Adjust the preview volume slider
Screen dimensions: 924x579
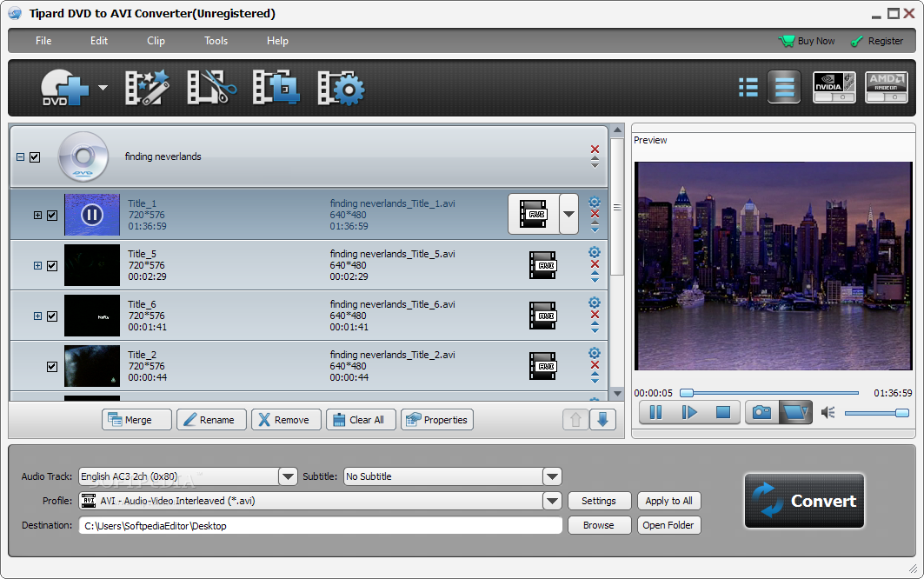coord(877,413)
